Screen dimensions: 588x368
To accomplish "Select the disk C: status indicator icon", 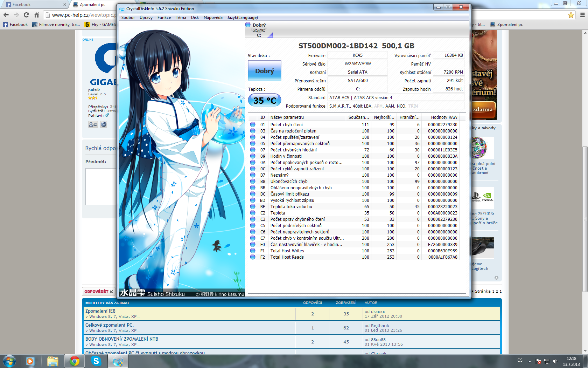I will tap(248, 25).
